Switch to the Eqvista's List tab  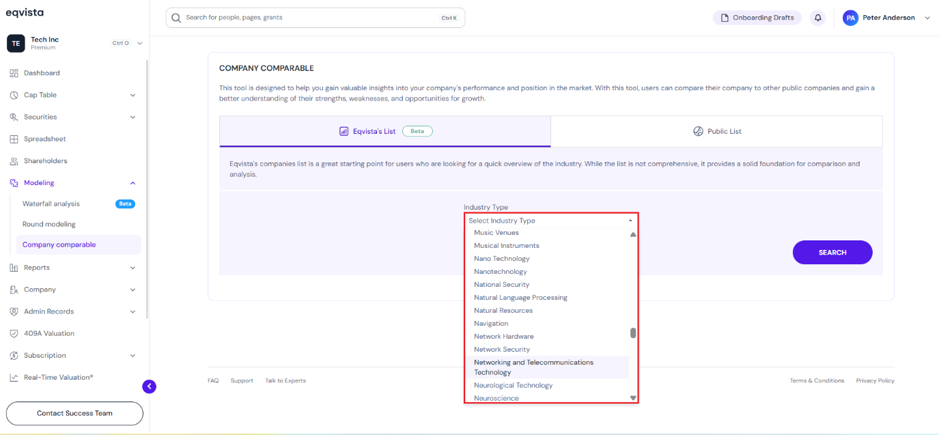(x=385, y=131)
